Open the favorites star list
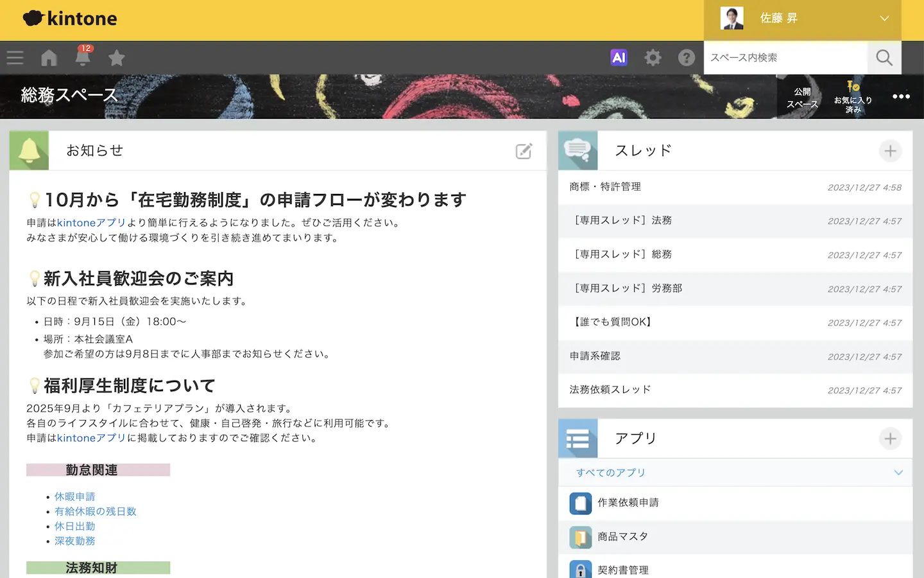 [x=116, y=58]
